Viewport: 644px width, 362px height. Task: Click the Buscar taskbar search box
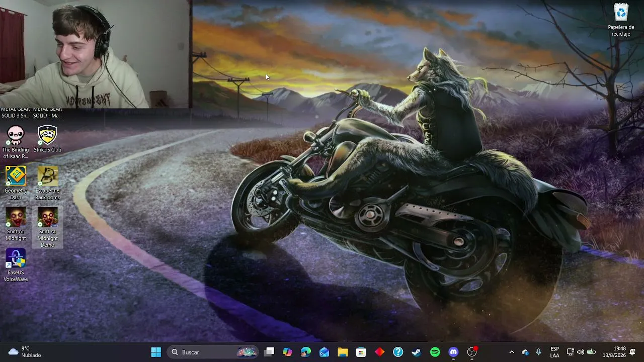coord(213,352)
